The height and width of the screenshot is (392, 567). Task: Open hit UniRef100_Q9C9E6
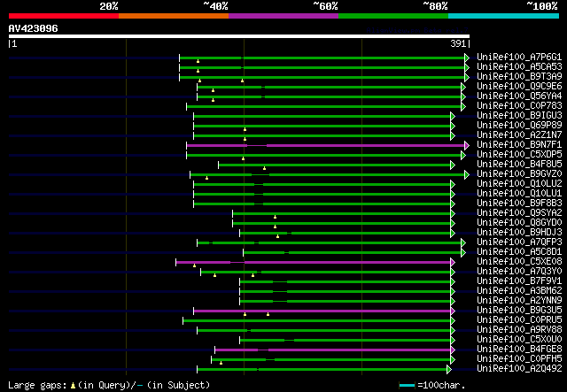tap(519, 87)
